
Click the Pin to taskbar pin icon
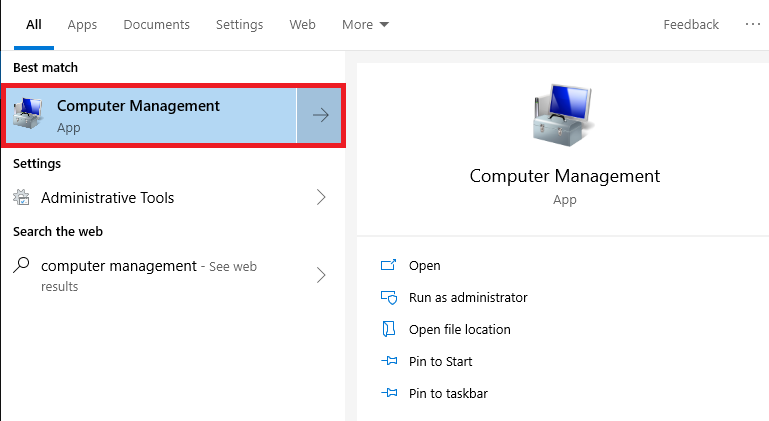tap(389, 393)
